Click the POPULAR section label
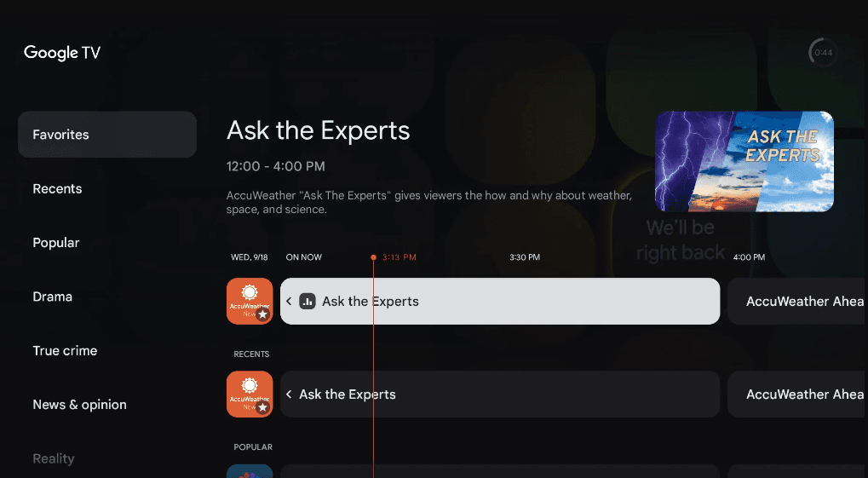The width and height of the screenshot is (868, 478). [253, 447]
